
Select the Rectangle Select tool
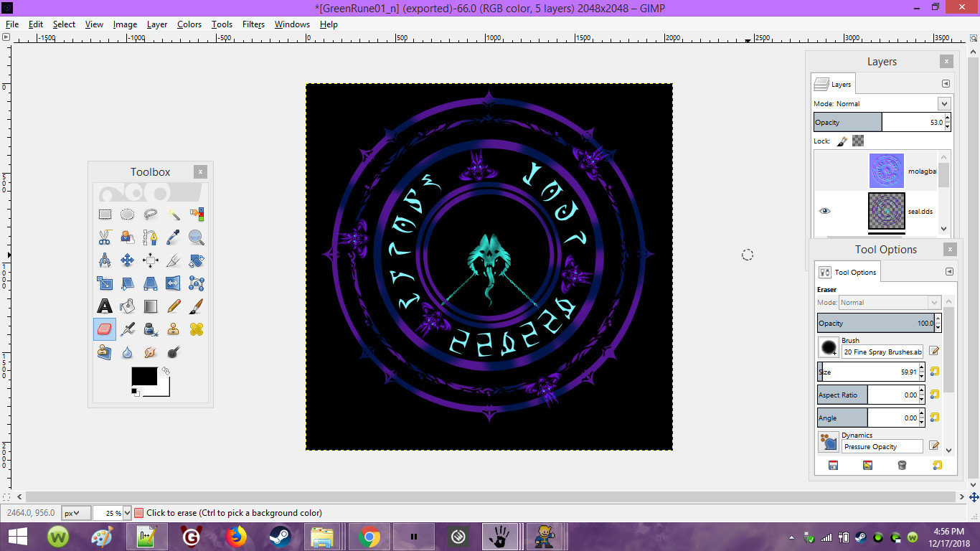(105, 214)
